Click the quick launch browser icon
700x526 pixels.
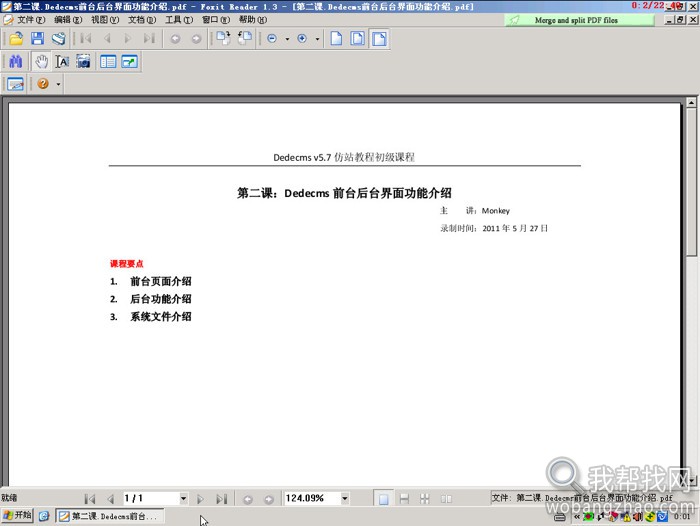[44, 516]
